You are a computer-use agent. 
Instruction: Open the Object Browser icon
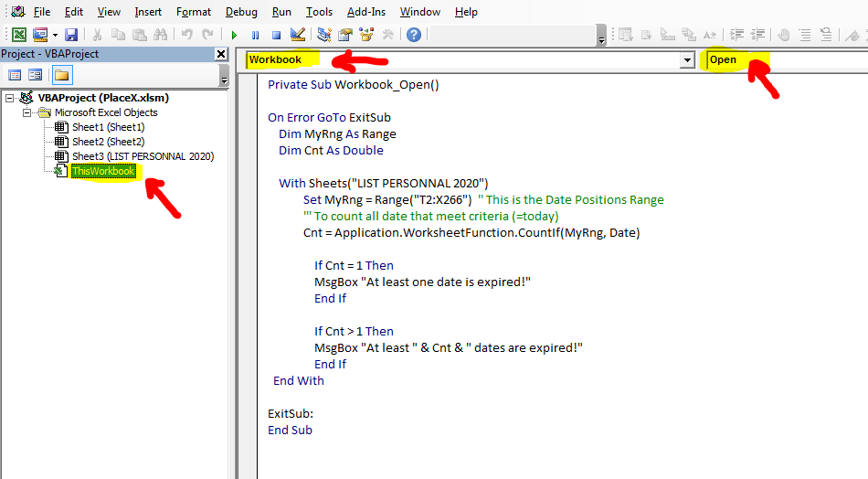point(365,35)
